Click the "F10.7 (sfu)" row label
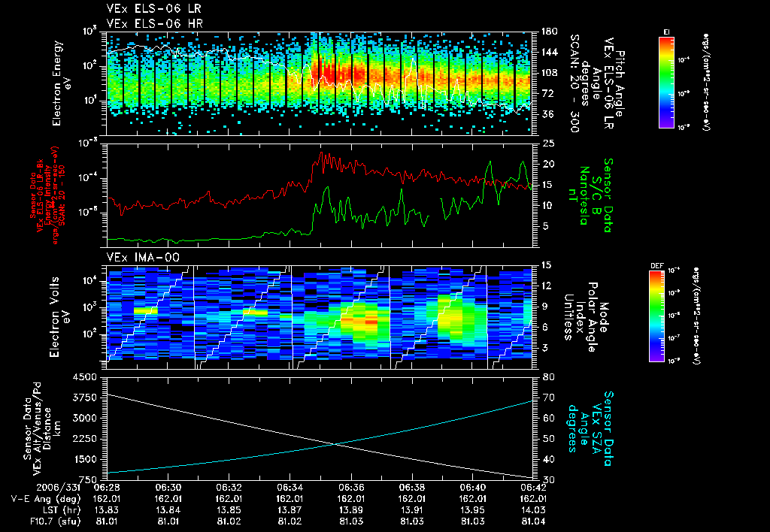770x532 pixels. [x=55, y=521]
